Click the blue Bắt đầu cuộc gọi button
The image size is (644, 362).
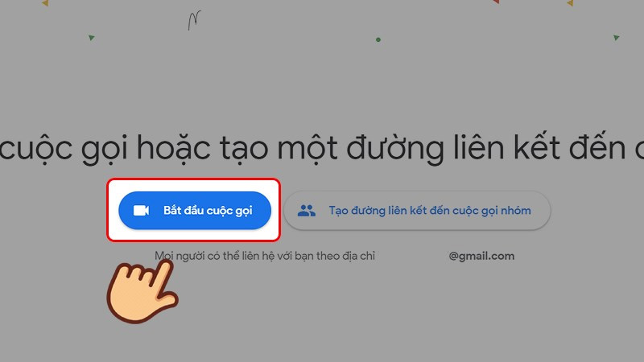195,210
